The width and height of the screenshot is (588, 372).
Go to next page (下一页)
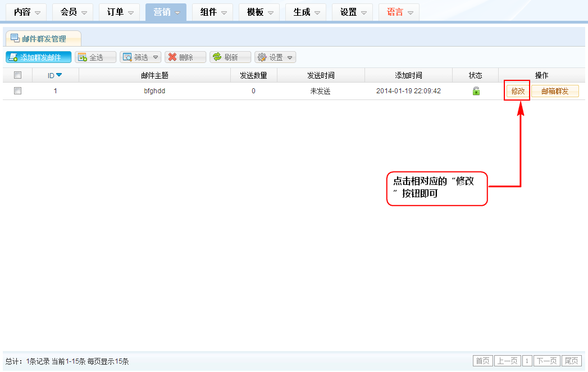pyautogui.click(x=546, y=361)
